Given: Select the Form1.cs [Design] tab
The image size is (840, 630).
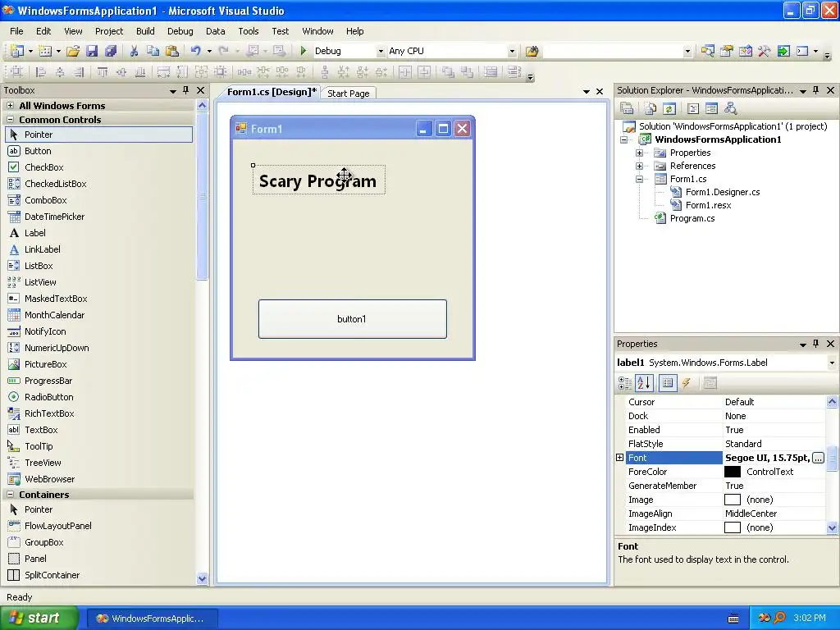Looking at the screenshot, I should coord(272,92).
